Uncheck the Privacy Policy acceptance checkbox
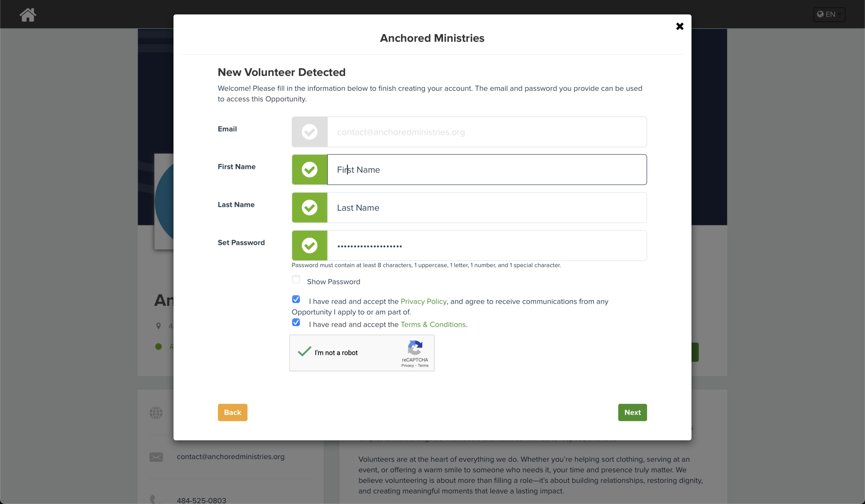This screenshot has width=865, height=504. click(x=296, y=300)
